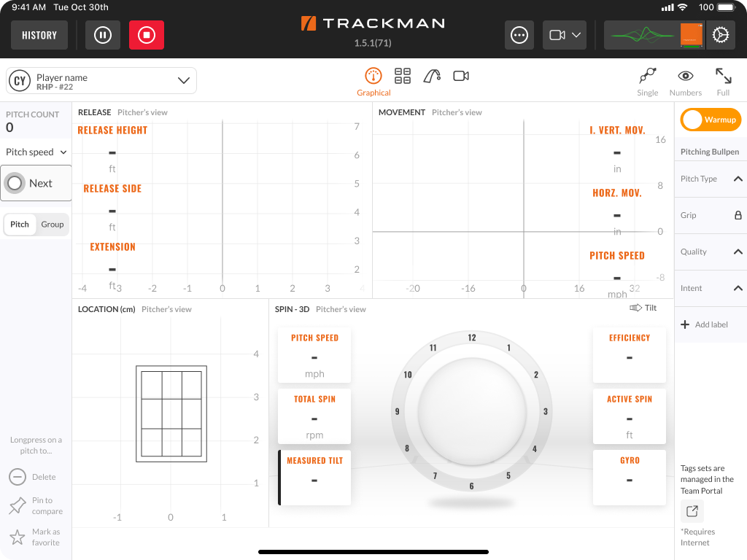Pause the session with the pause button
The image size is (747, 560).
(x=102, y=35)
